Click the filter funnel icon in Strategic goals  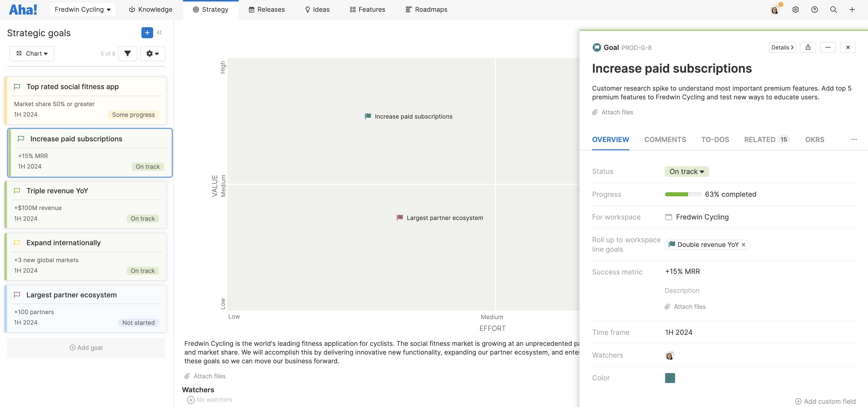click(x=127, y=53)
